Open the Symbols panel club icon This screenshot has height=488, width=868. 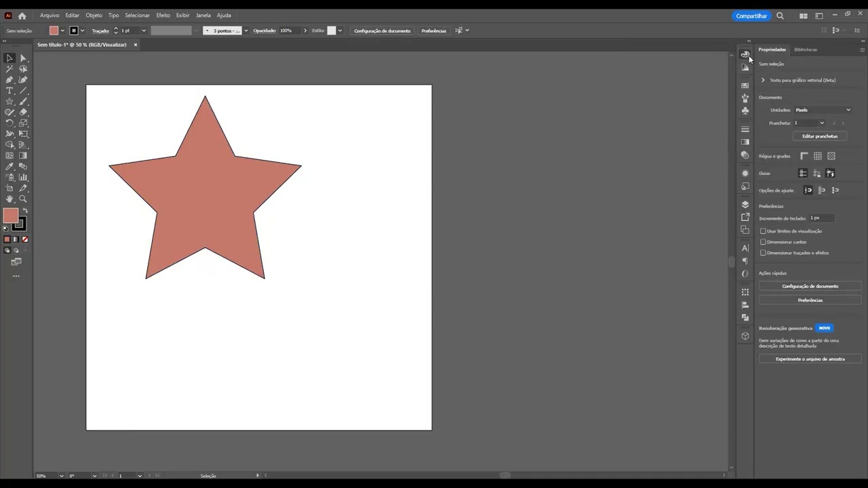point(745,110)
